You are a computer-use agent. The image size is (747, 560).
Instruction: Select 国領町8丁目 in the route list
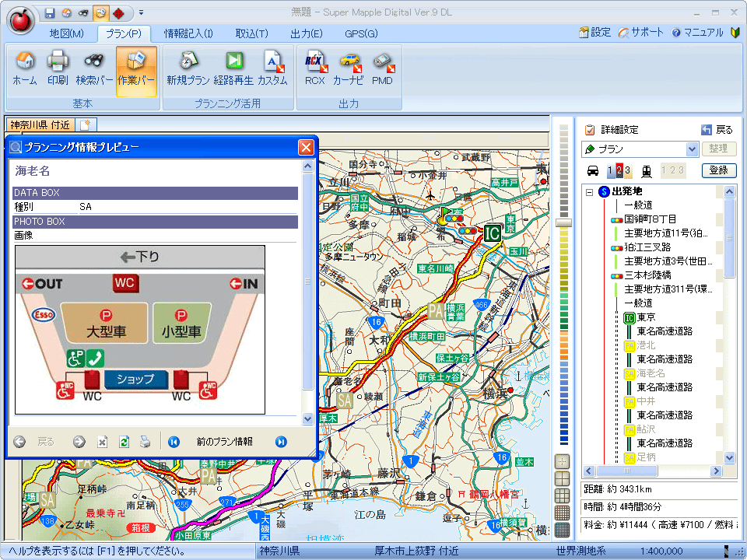point(650,219)
